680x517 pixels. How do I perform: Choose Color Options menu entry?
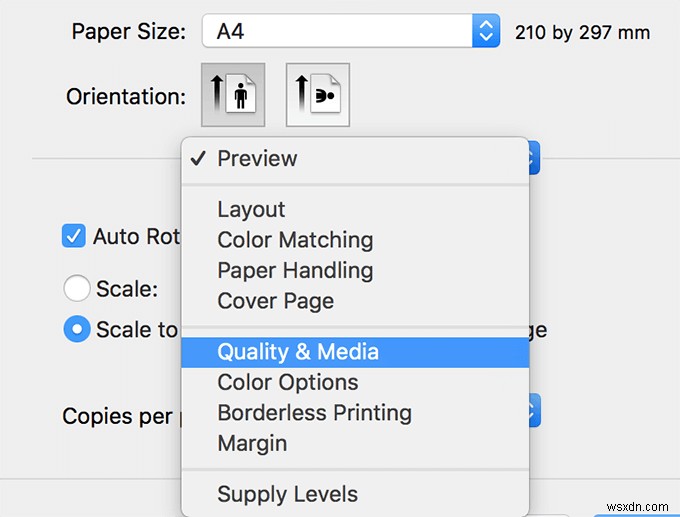[287, 382]
